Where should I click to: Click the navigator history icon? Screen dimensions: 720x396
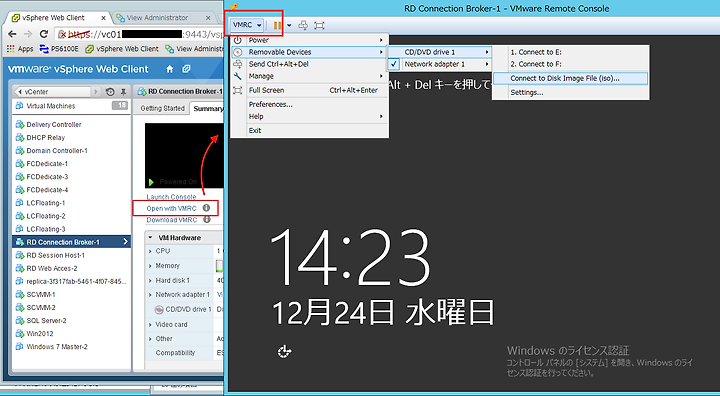tap(110, 92)
